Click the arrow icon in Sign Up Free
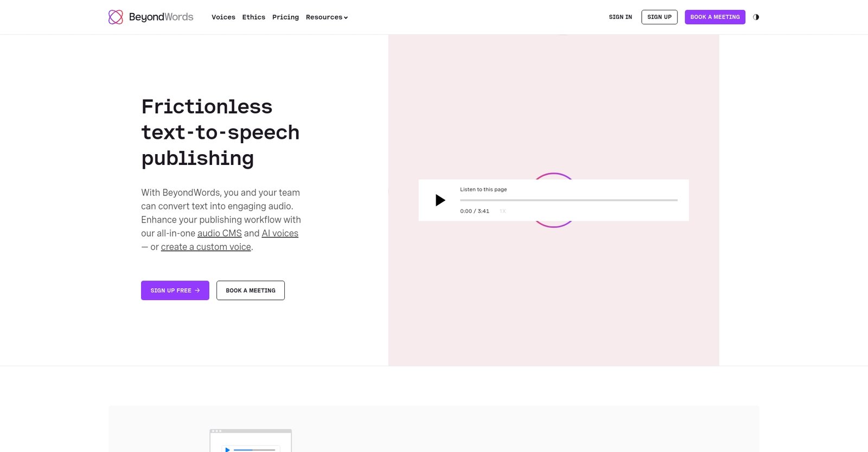This screenshot has width=868, height=452. pyautogui.click(x=197, y=291)
